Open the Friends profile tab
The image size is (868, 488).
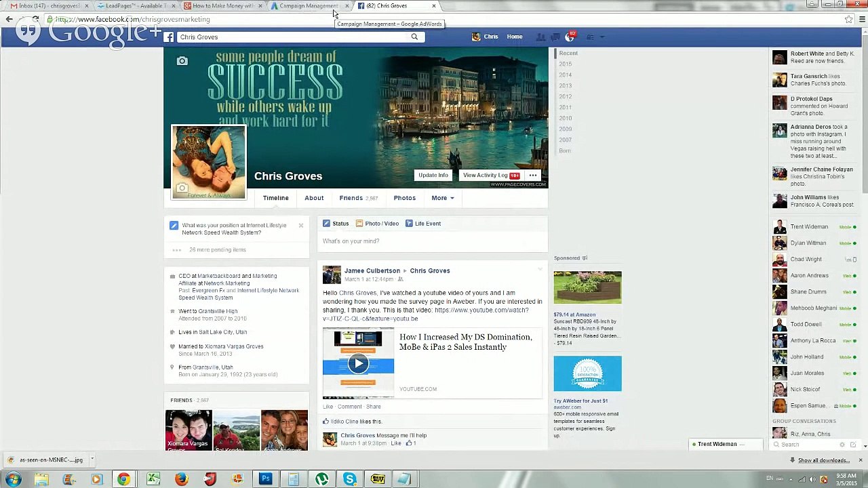pos(358,198)
